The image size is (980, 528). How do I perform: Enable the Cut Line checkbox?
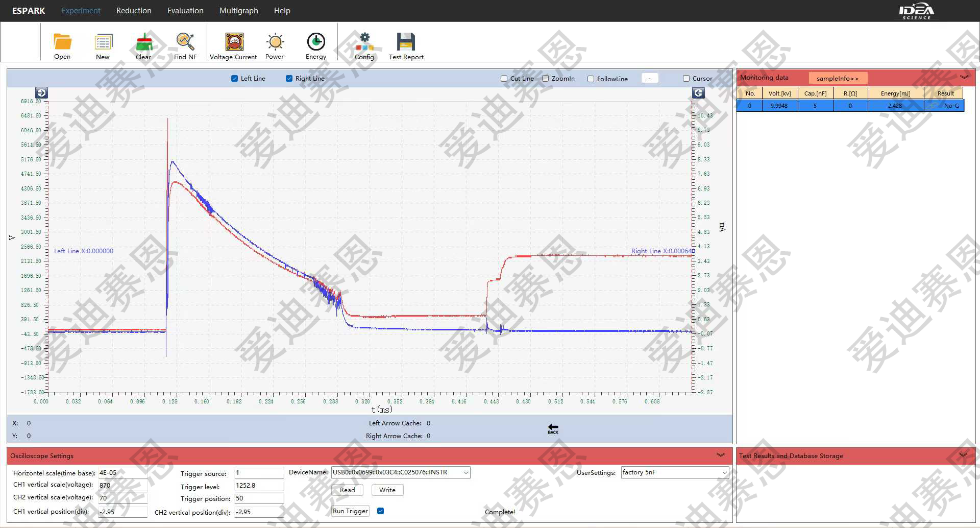pos(504,79)
